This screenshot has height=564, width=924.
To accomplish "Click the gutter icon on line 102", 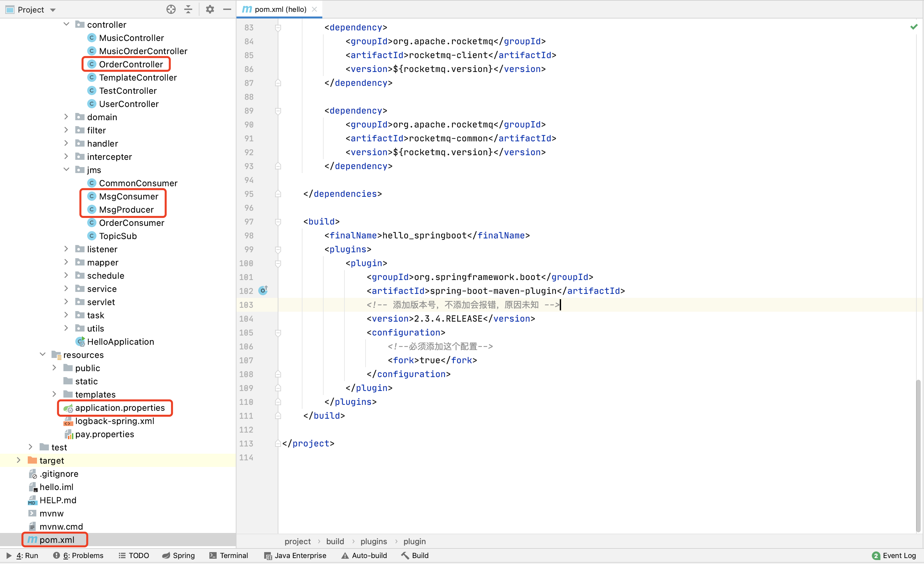I will [x=263, y=291].
